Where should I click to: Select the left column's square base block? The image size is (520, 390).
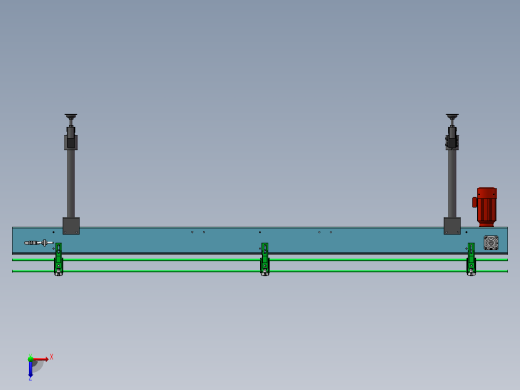pos(71,226)
